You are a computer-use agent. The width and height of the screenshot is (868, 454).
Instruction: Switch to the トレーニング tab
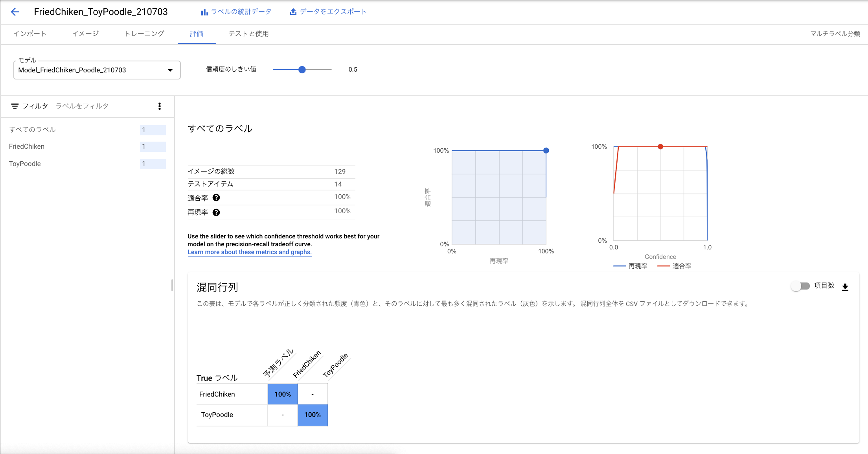click(144, 34)
